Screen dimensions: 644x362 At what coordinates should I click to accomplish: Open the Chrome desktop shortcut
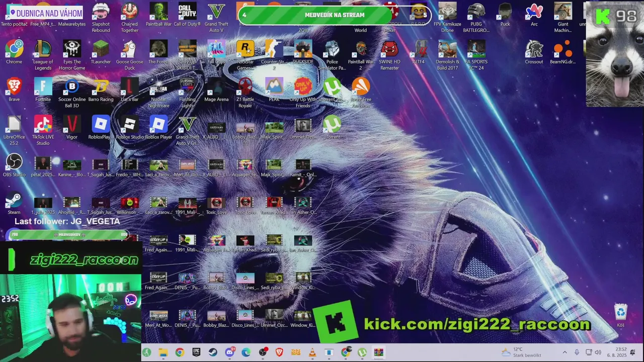pyautogui.click(x=14, y=52)
